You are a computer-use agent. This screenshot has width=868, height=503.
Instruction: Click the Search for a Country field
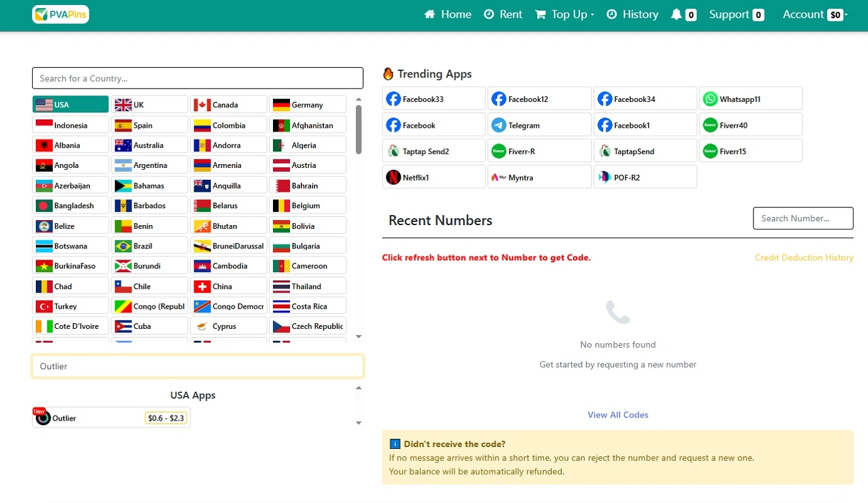(198, 78)
